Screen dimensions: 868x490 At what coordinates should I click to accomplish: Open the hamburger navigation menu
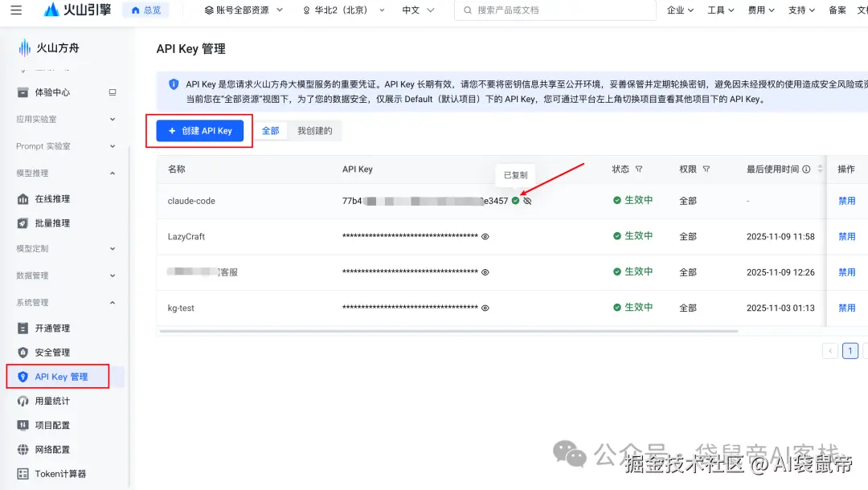[16, 10]
